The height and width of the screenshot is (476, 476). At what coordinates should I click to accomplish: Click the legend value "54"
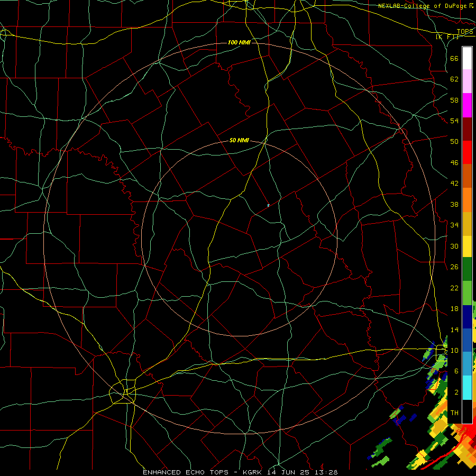(454, 121)
